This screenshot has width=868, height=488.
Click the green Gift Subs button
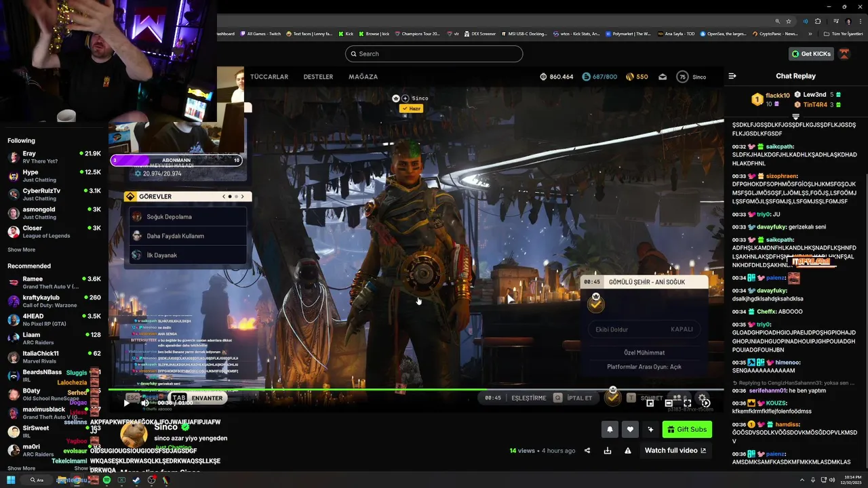coord(687,429)
